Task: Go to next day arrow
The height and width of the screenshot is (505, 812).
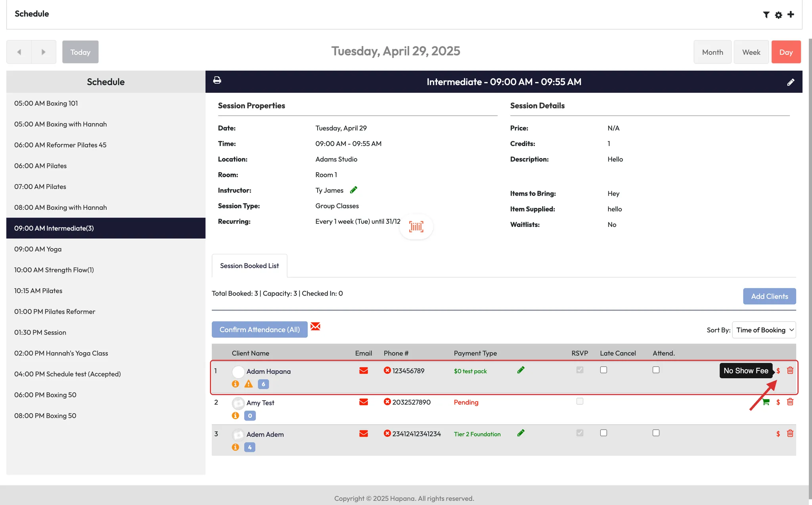Action: [44, 52]
